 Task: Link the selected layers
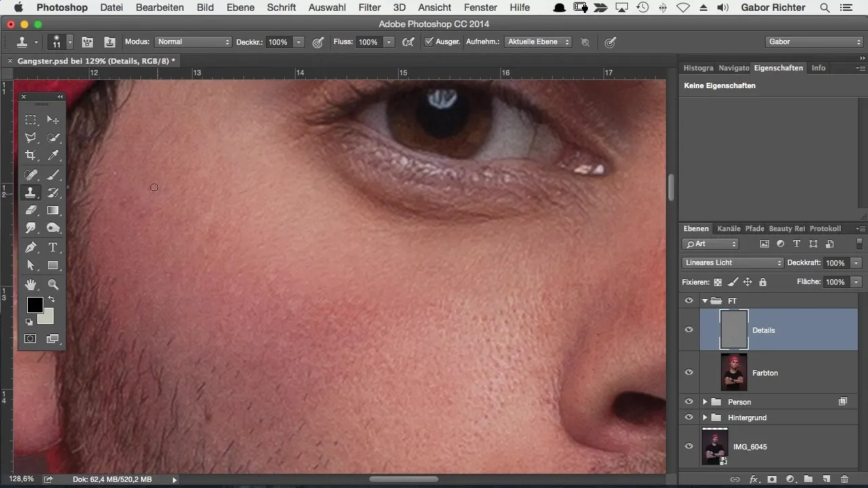[735, 479]
